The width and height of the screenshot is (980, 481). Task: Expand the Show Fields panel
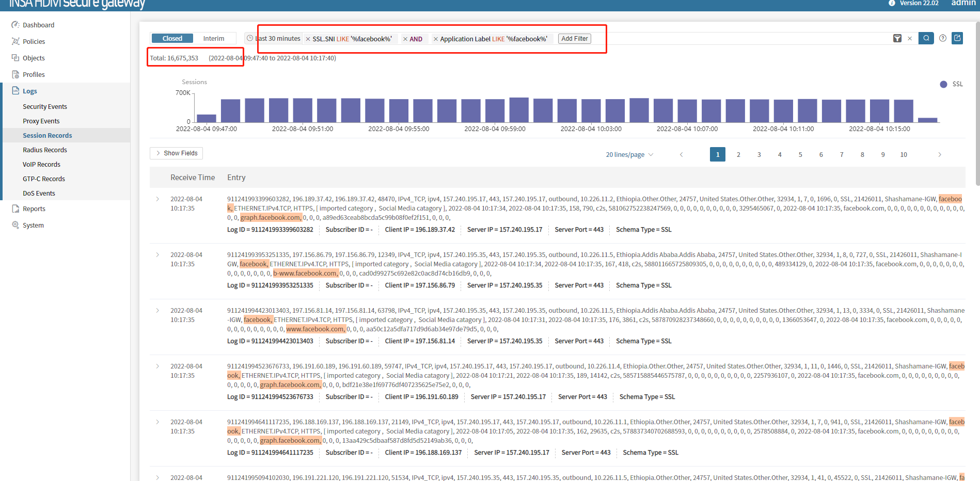[176, 153]
